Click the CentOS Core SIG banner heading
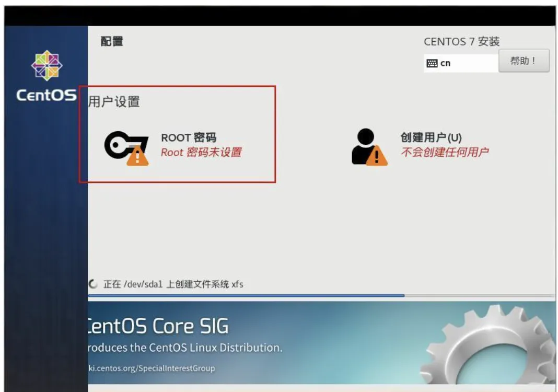This screenshot has height=392, width=558. tap(158, 326)
